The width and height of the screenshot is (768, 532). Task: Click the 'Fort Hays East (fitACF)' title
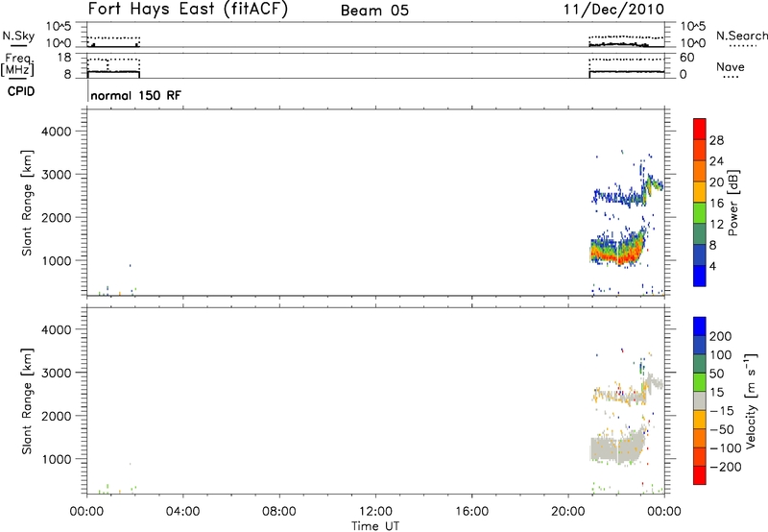pos(188,10)
